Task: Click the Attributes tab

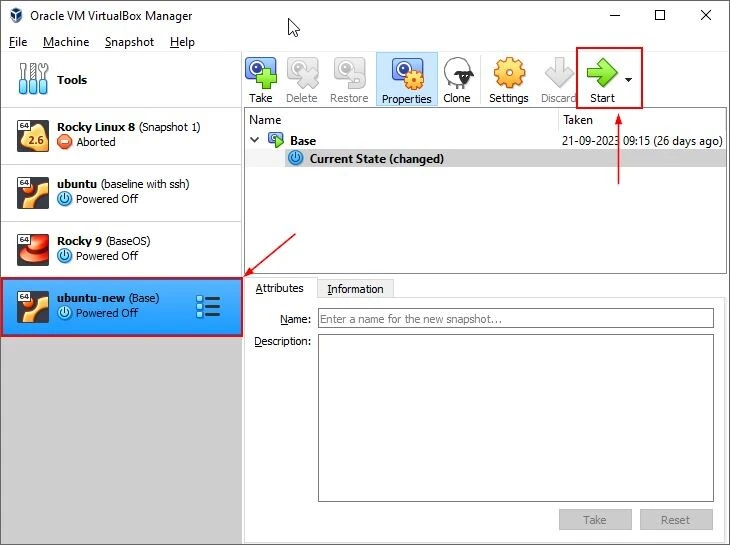Action: click(x=280, y=288)
